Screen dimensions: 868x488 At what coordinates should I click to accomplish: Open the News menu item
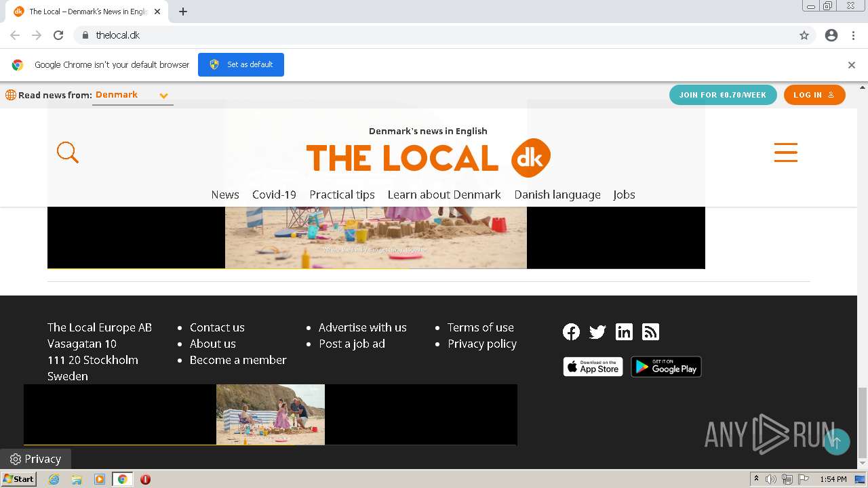(225, 195)
